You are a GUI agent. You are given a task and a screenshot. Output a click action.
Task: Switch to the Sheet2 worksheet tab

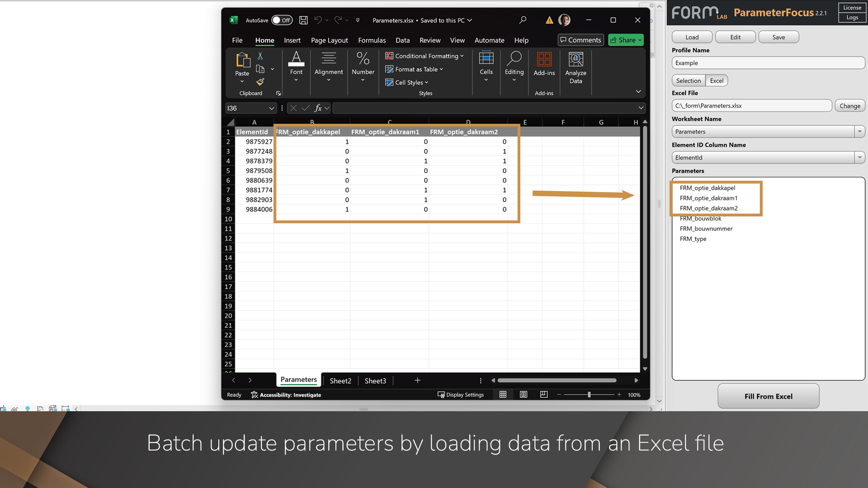click(x=340, y=381)
